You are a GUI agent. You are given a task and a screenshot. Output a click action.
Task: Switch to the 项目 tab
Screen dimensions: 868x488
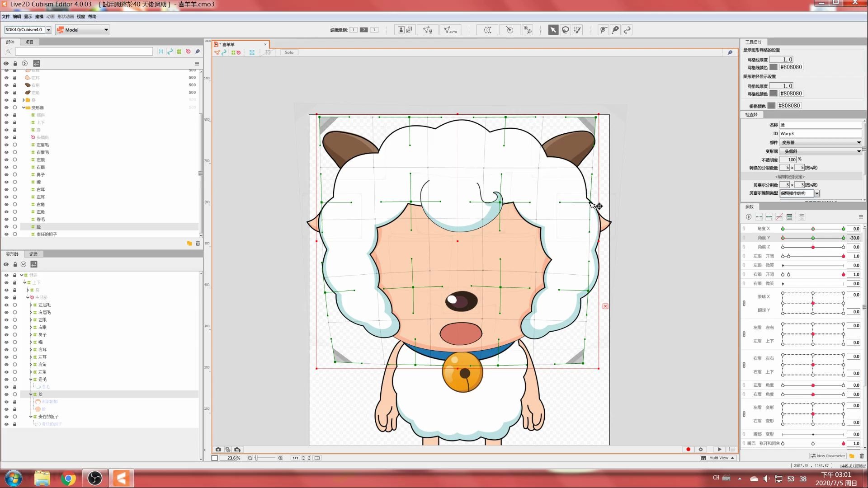29,42
